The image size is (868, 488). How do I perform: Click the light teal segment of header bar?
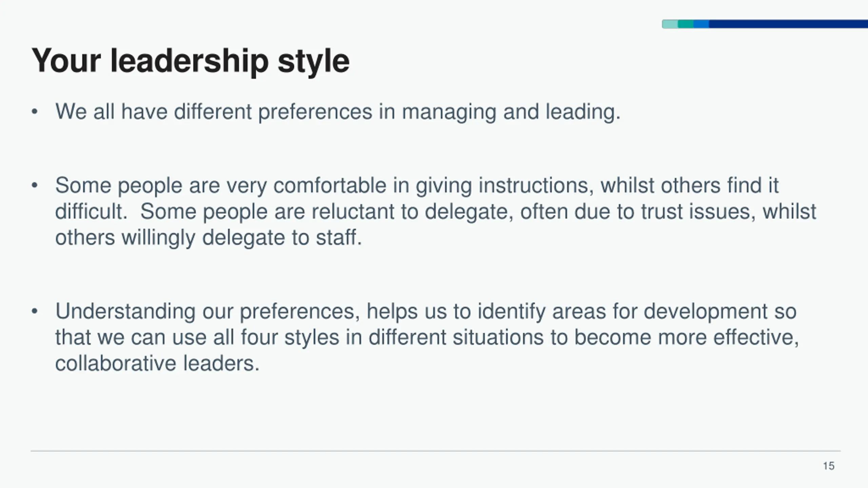click(670, 24)
